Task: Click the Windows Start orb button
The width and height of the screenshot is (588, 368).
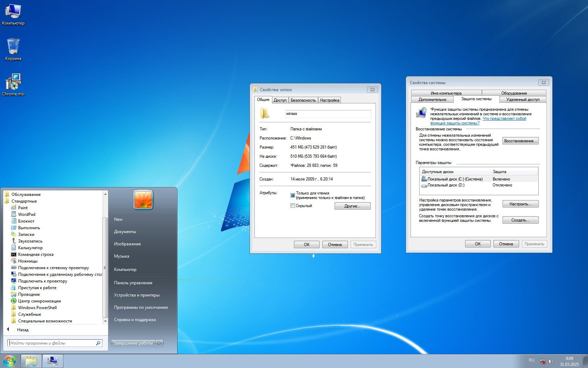Action: point(9,361)
